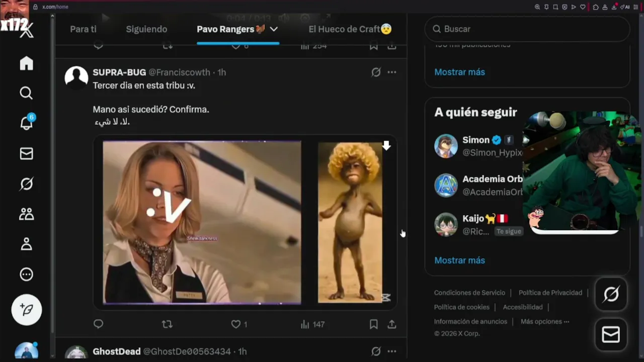Open Explore search from the sidebar
Image resolution: width=644 pixels, height=362 pixels.
coord(26,93)
